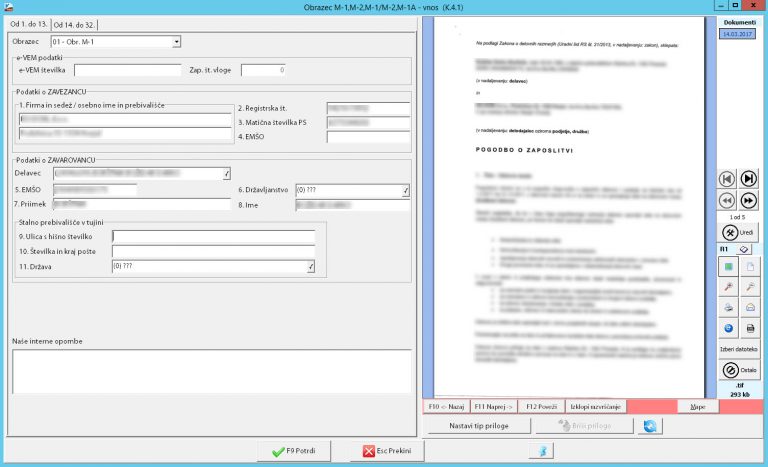Expand the Delavec selection dropdown
This screenshot has height=467, width=768.
click(227, 173)
